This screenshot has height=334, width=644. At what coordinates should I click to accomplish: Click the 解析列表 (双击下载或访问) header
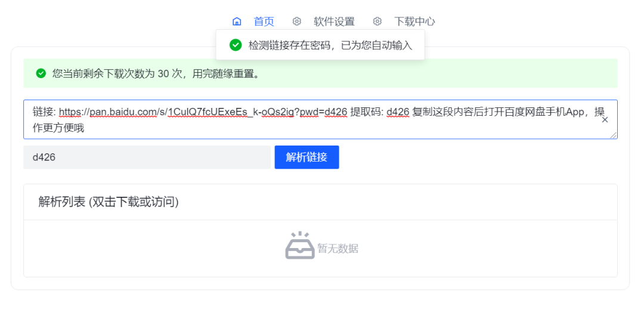pyautogui.click(x=109, y=202)
